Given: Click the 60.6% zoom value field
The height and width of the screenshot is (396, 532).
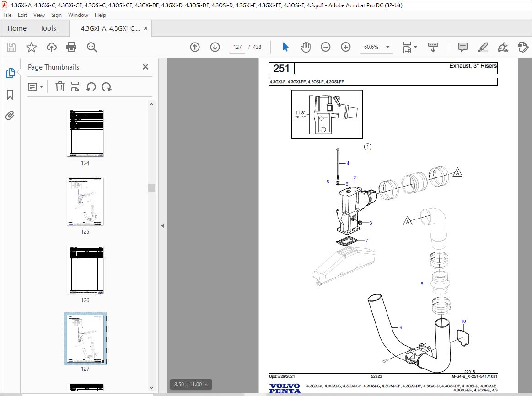Looking at the screenshot, I should click(x=371, y=47).
